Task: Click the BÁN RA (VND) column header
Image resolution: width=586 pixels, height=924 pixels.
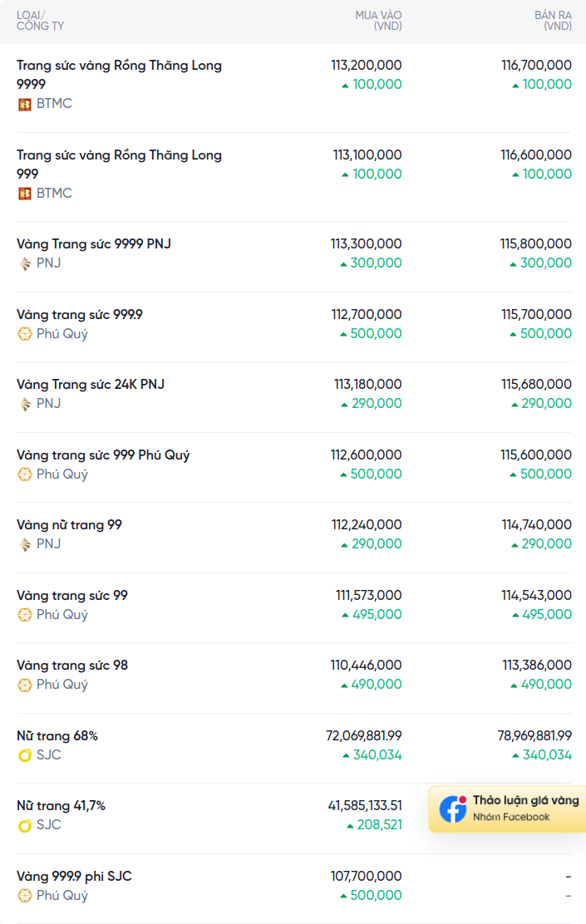Action: click(553, 21)
